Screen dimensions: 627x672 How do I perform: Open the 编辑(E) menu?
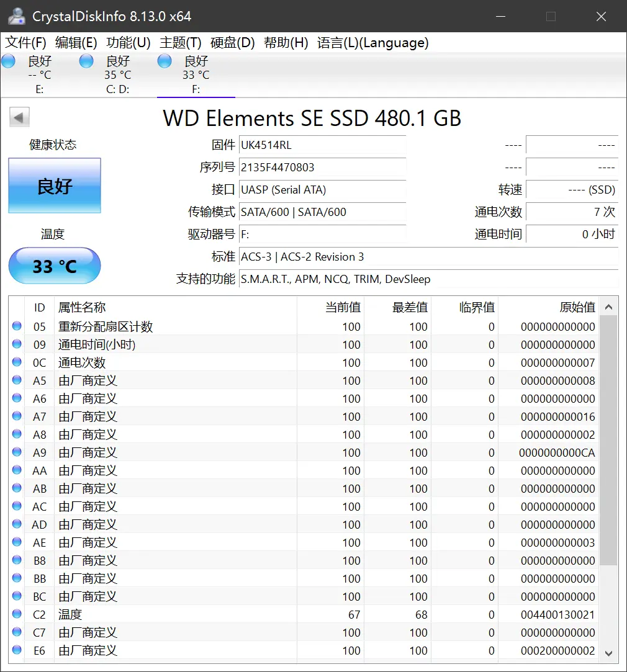(76, 43)
